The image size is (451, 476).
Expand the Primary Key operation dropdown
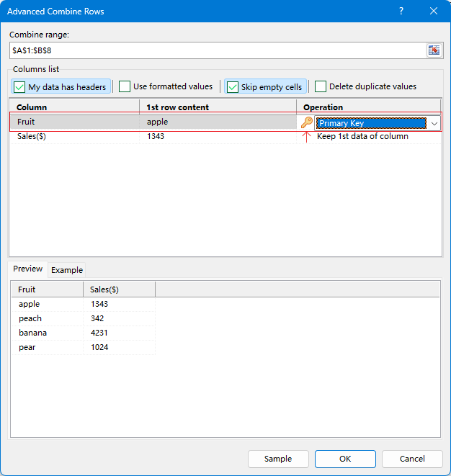point(434,124)
